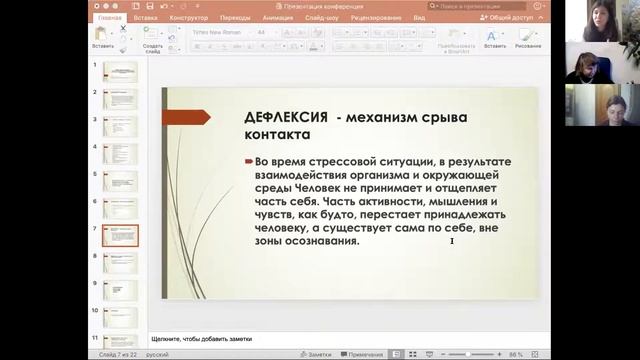This screenshot has height=360, width=640.
Task: Collapse the ribbon chevron
Action: pos(541,18)
